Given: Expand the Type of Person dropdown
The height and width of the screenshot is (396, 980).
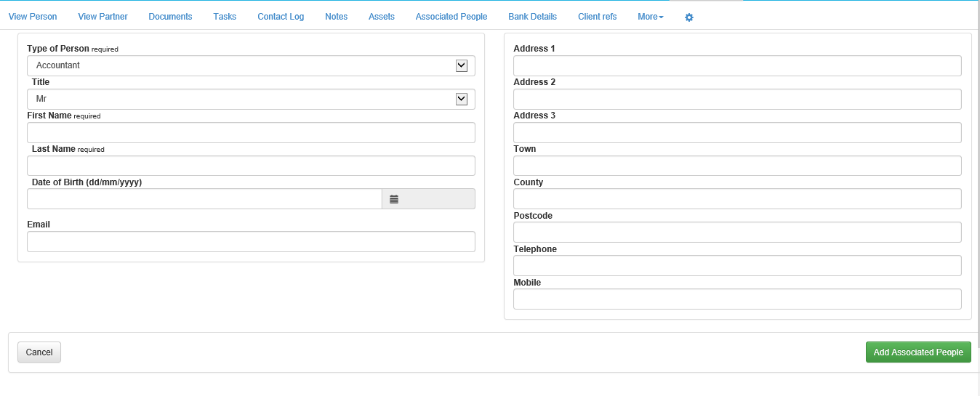Looking at the screenshot, I should click(251, 65).
